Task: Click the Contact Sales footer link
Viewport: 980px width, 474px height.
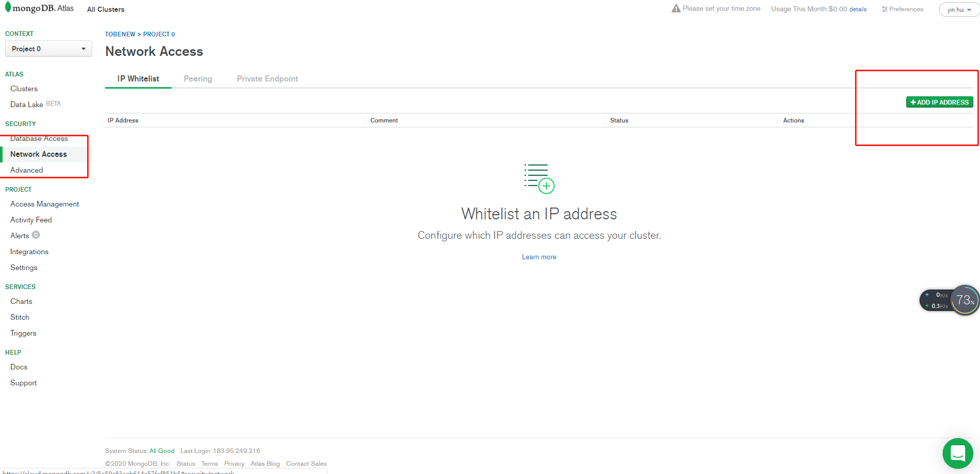Action: click(306, 464)
